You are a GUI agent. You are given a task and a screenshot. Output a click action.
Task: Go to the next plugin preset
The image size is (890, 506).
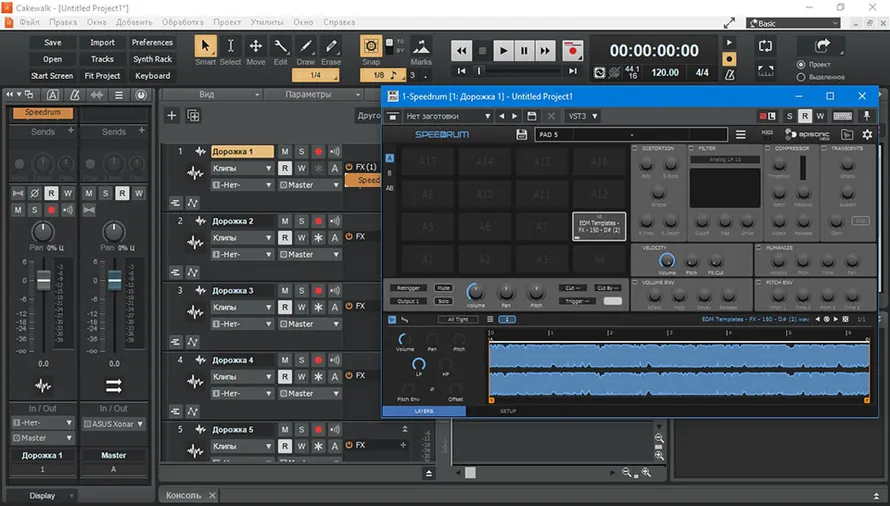[515, 116]
